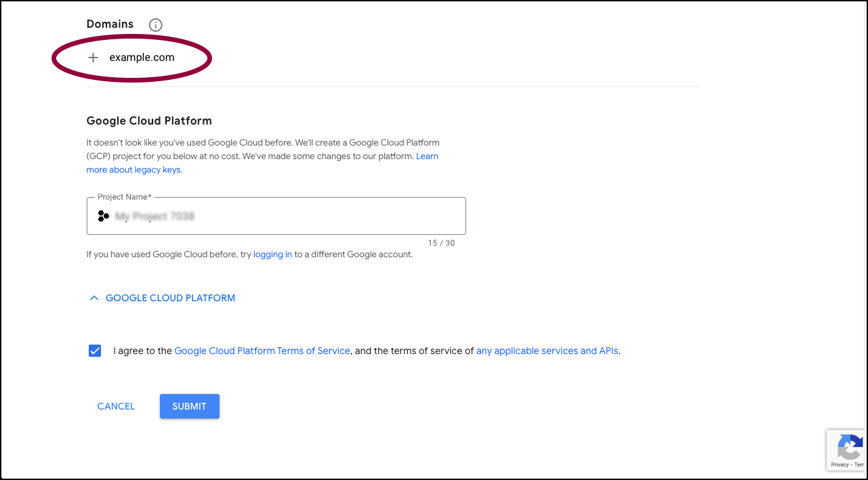Screen dimensions: 868x480
Task: Uncheck the terms of service agreement checkbox
Action: click(95, 351)
